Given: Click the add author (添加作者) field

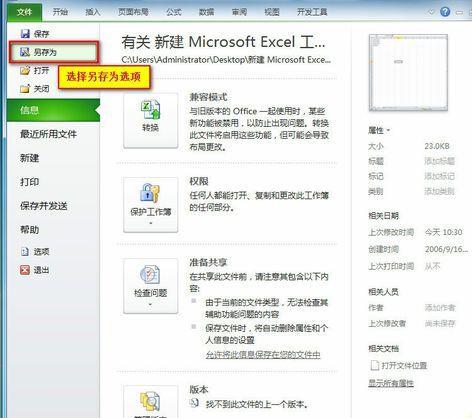Looking at the screenshot, I should click(x=440, y=308).
